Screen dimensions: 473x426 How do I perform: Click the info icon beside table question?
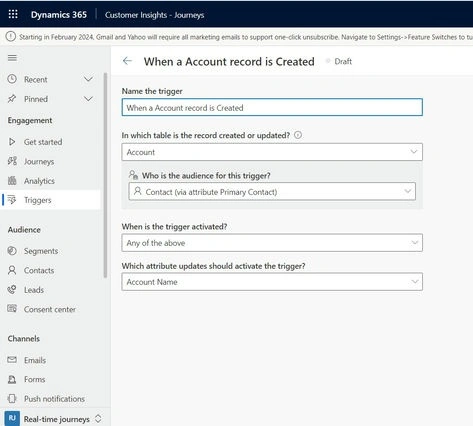[298, 135]
